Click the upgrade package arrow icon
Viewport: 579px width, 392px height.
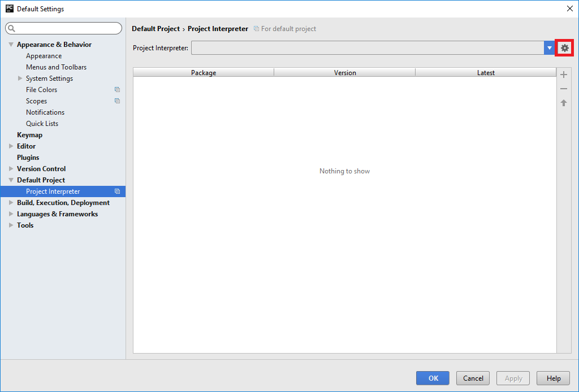pyautogui.click(x=563, y=103)
